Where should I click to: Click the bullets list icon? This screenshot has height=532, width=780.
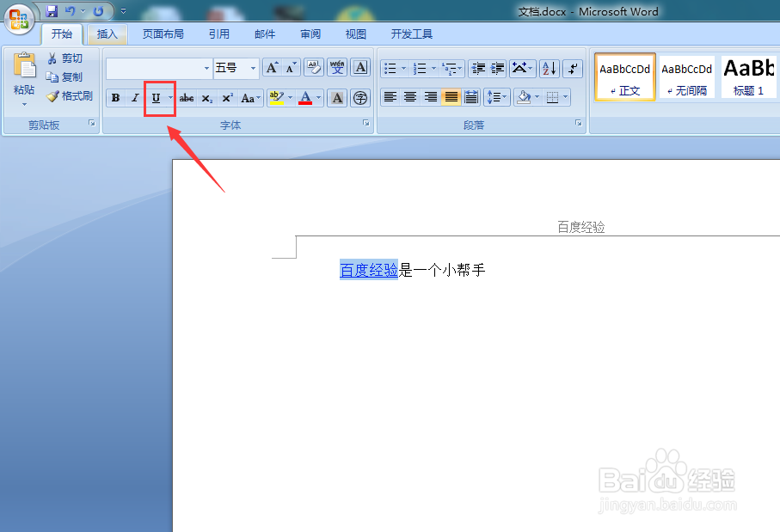click(x=390, y=68)
